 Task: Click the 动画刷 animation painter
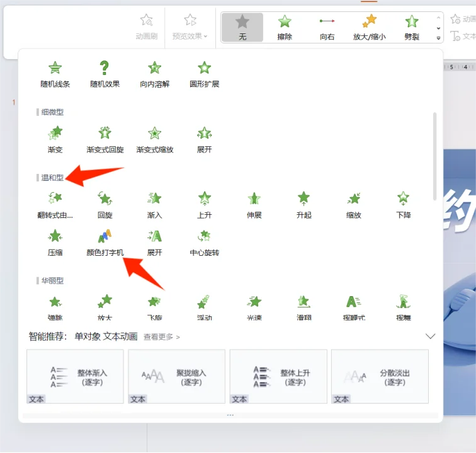point(146,26)
